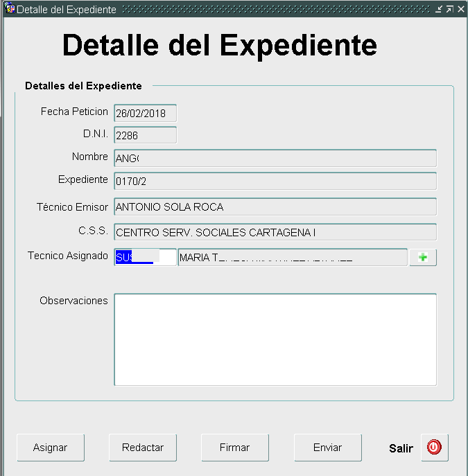
Task: Click inside the Observaciones text area
Action: tap(275, 340)
